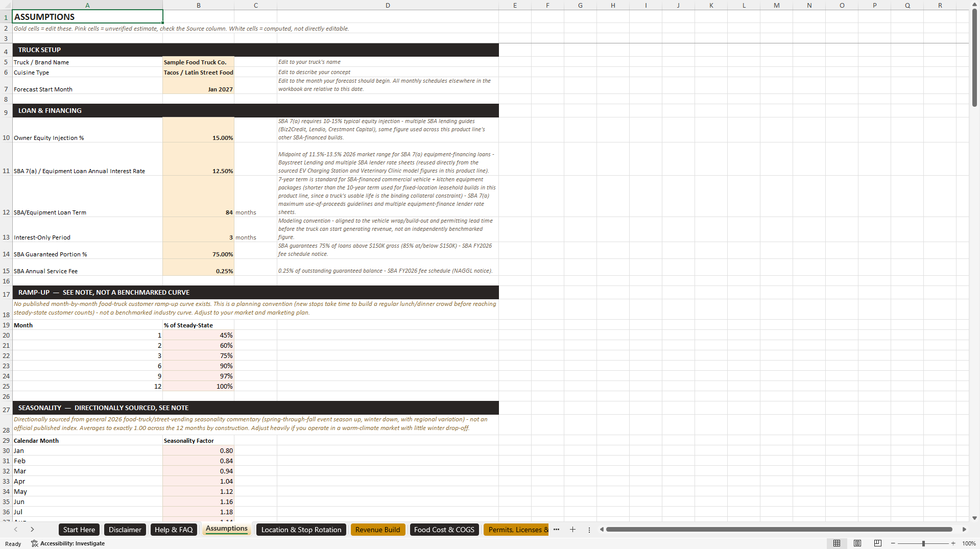Click the Calendar Month column heading

click(x=36, y=440)
